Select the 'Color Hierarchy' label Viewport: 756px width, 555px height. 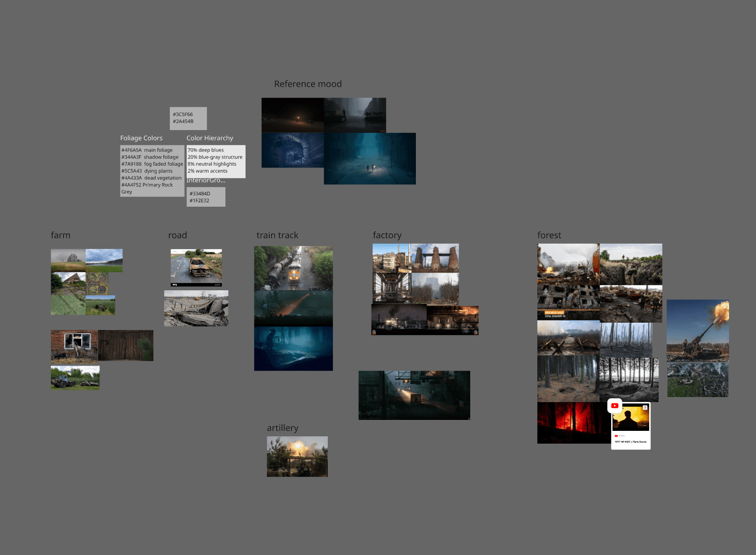tap(210, 138)
